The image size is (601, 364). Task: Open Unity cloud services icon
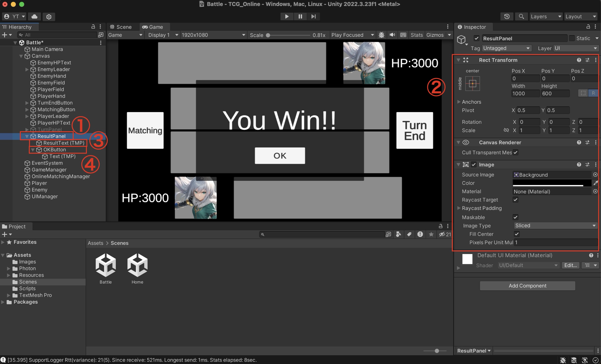pos(34,16)
